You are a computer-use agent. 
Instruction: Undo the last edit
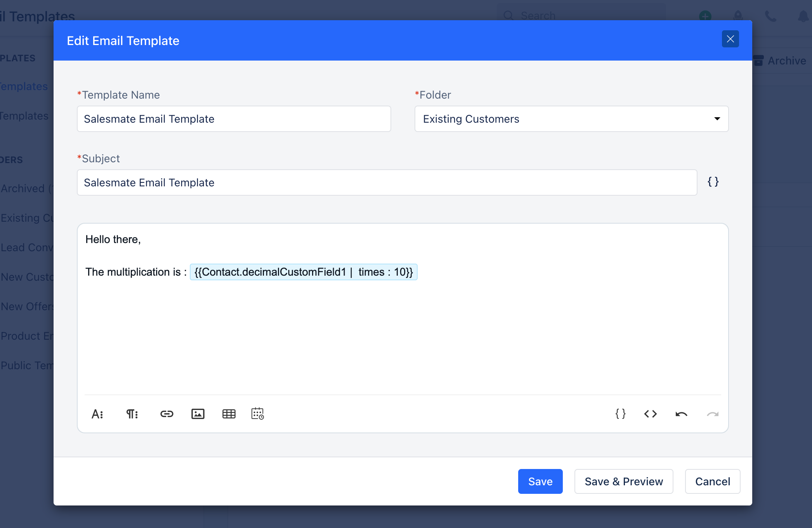coord(681,414)
